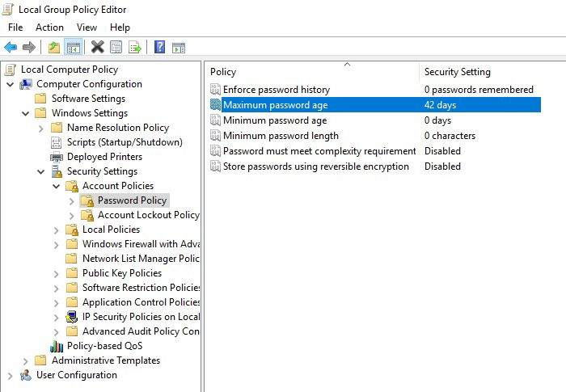Click the Export List toolbar icon

point(135,48)
